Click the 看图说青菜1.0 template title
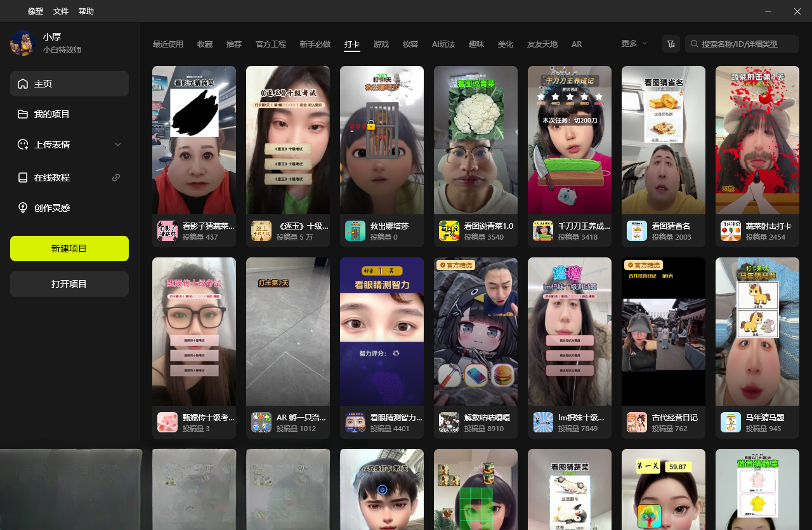The height and width of the screenshot is (530, 812). point(488,226)
